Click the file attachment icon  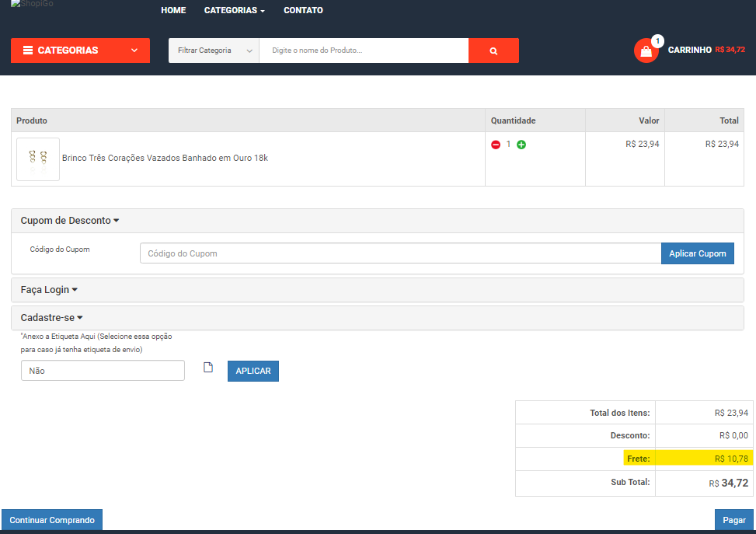tap(207, 368)
